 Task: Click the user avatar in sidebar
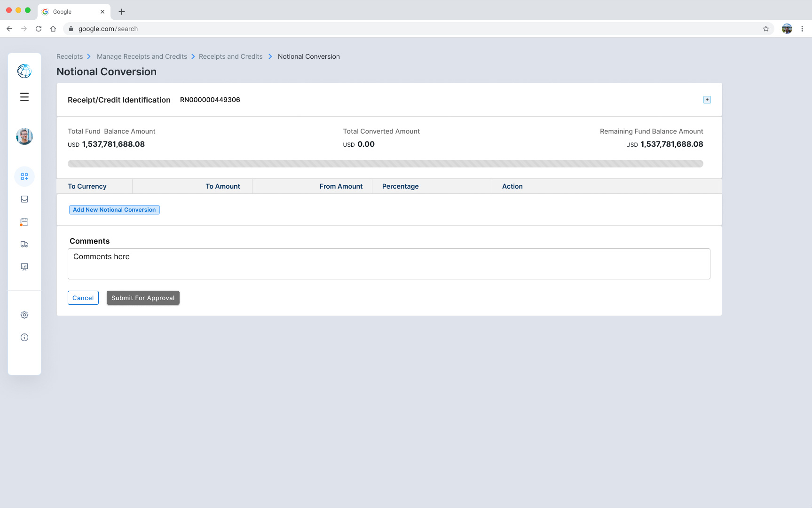coord(24,136)
